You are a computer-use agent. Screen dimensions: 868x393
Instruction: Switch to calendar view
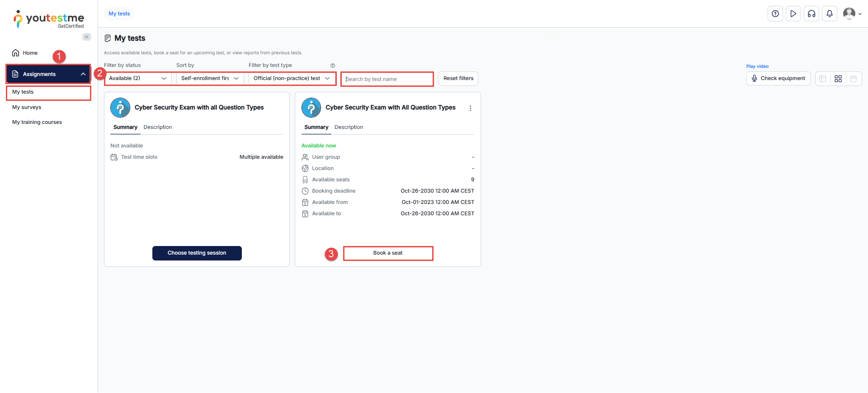pos(854,79)
